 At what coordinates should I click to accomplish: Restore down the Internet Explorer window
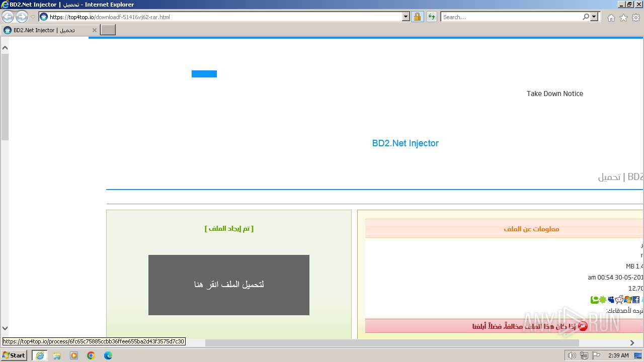point(629,5)
